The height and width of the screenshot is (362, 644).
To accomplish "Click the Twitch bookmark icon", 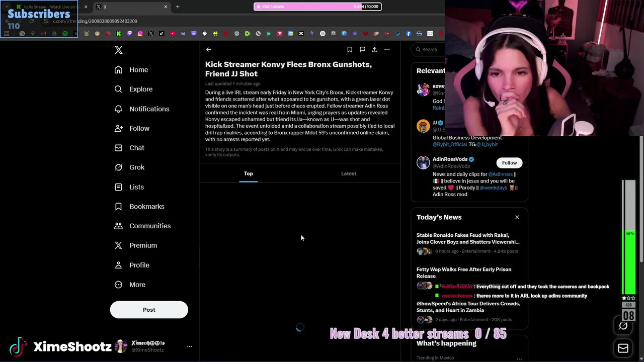I will coord(129,34).
